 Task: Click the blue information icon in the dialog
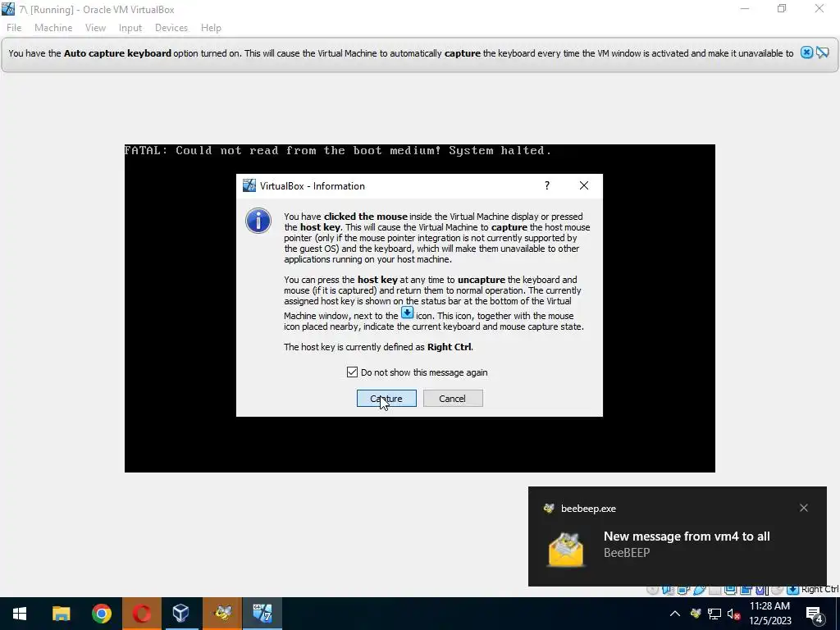[x=258, y=221]
